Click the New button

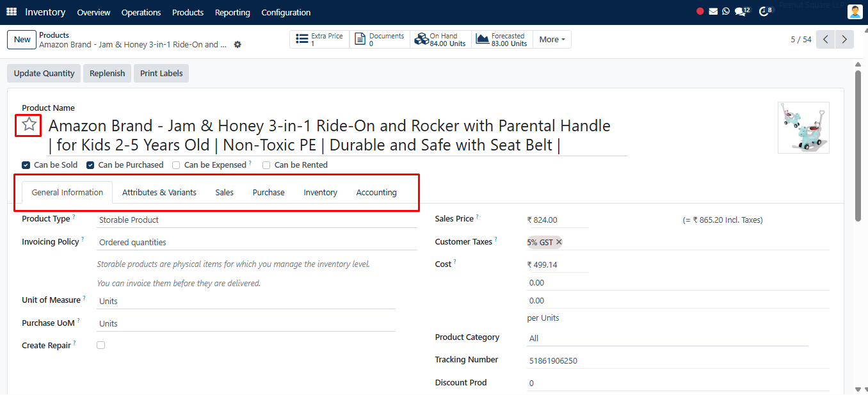click(22, 40)
